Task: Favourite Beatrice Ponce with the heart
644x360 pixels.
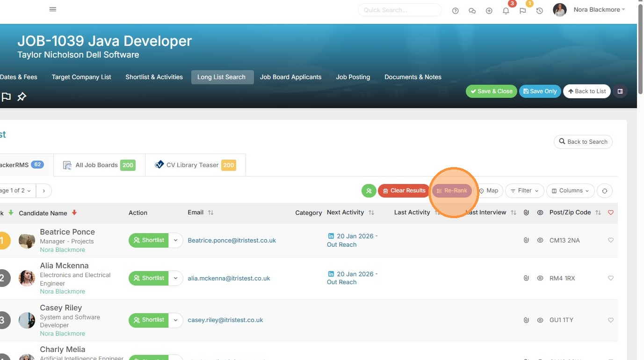Action: [x=610, y=240]
